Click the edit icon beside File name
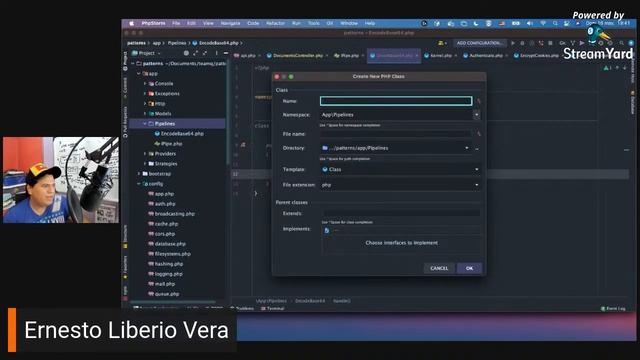The height and width of the screenshot is (360, 640). (x=479, y=134)
